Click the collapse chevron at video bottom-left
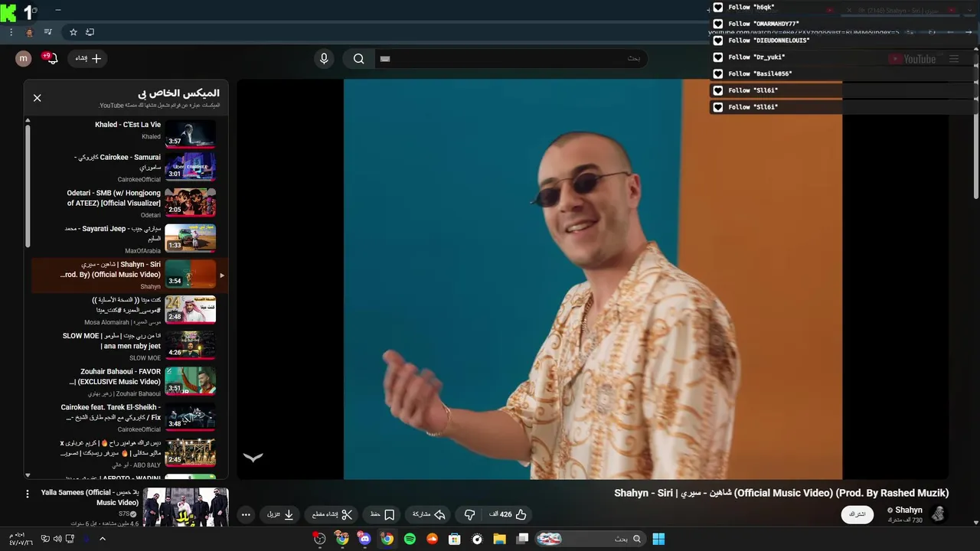The width and height of the screenshot is (980, 551). (x=253, y=457)
